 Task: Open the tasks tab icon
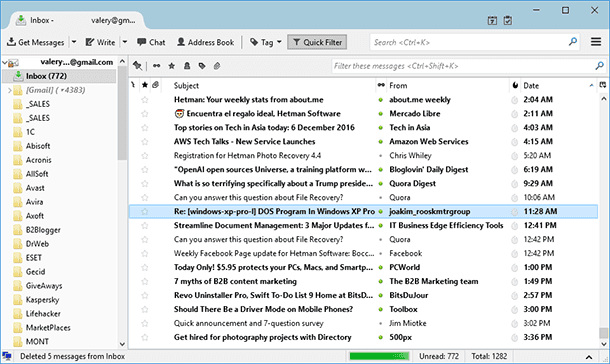click(508, 20)
